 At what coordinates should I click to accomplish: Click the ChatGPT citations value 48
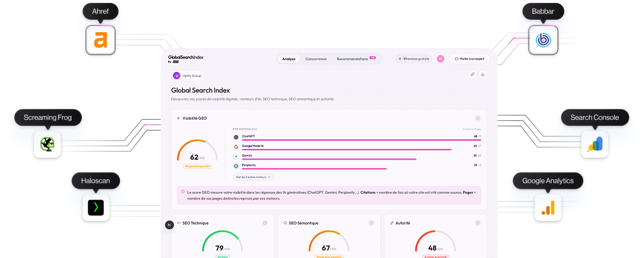pos(475,136)
